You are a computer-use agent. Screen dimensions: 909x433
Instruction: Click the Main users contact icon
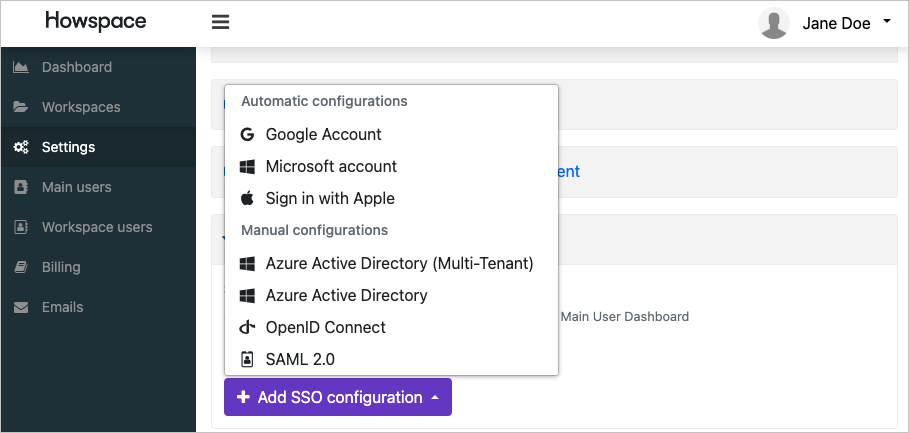tap(21, 187)
